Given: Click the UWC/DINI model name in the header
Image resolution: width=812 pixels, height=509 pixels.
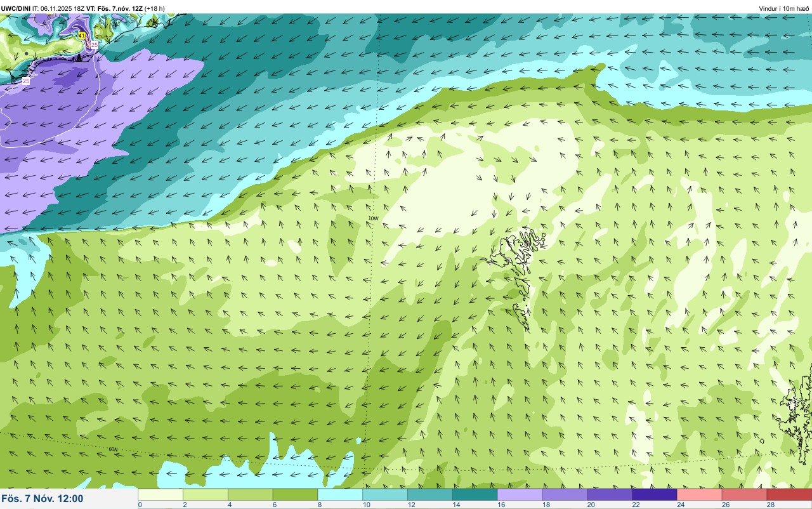Looking at the screenshot, I should coord(15,8).
